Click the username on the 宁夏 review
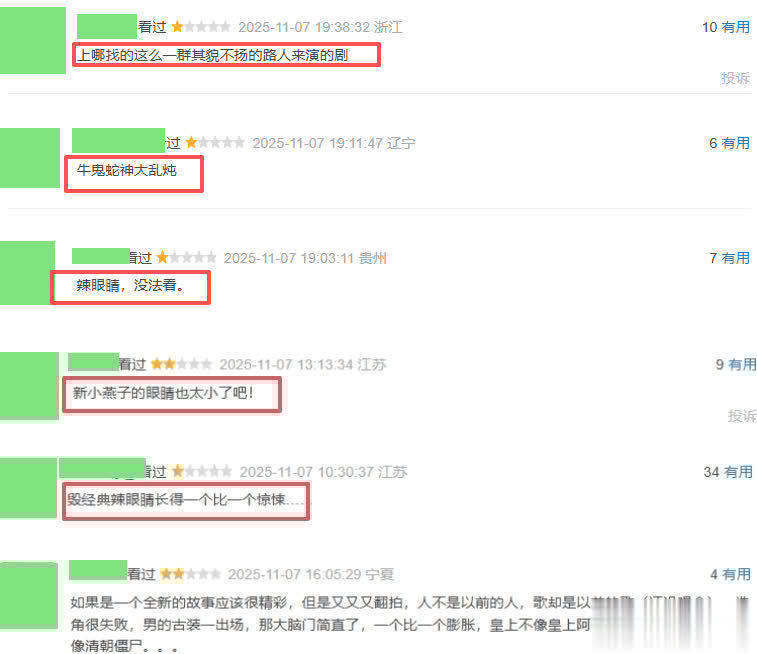 [x=98, y=570]
